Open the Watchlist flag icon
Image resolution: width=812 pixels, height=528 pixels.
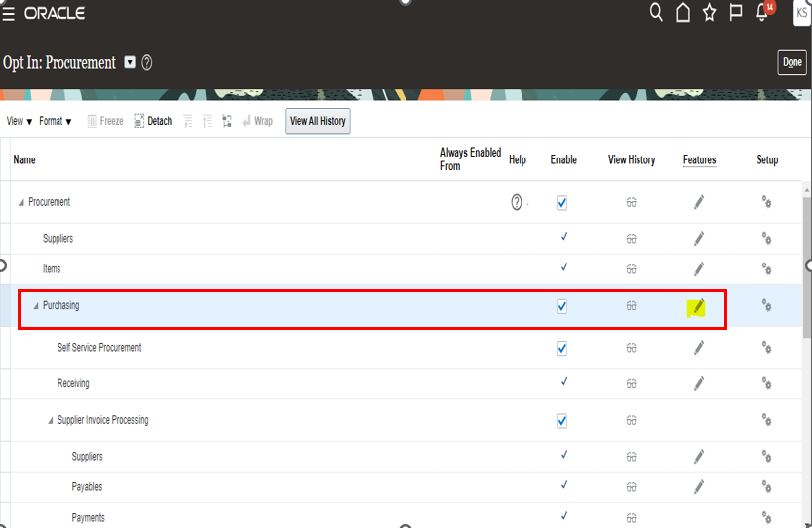(736, 13)
